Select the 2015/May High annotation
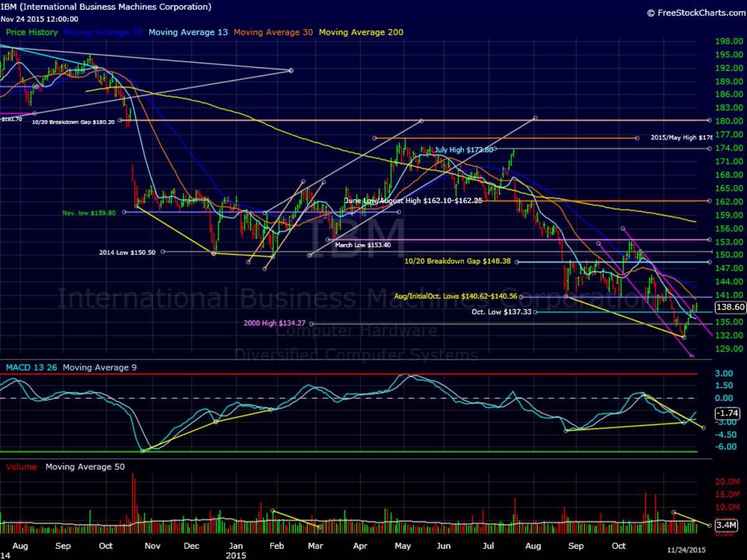Screen dimensions: 747x560 [682, 138]
